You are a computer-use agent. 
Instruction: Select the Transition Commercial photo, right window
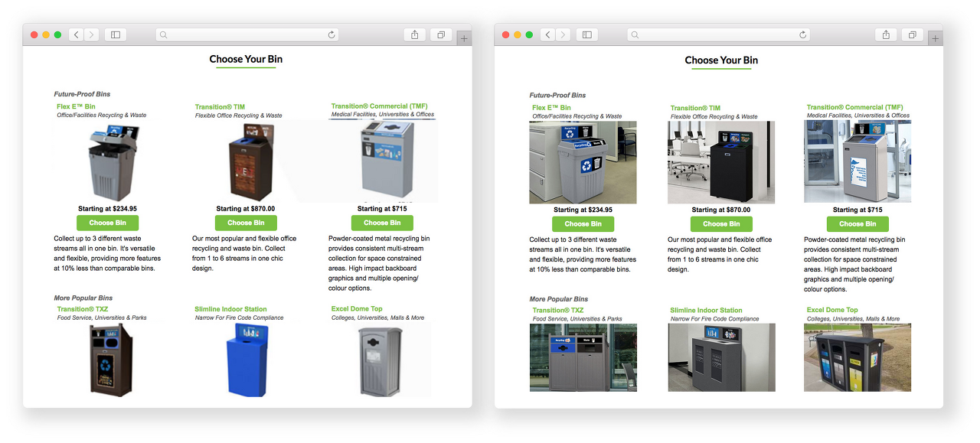point(857,161)
